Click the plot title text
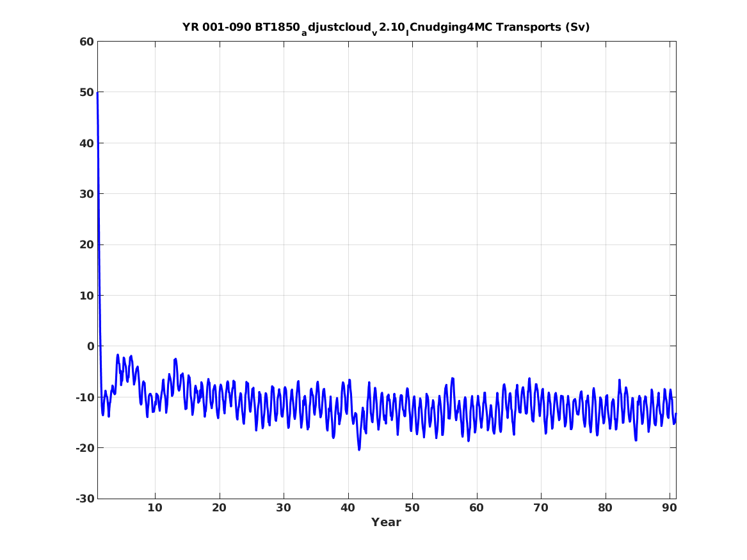Viewport: 747px width, 560px height. 386,28
